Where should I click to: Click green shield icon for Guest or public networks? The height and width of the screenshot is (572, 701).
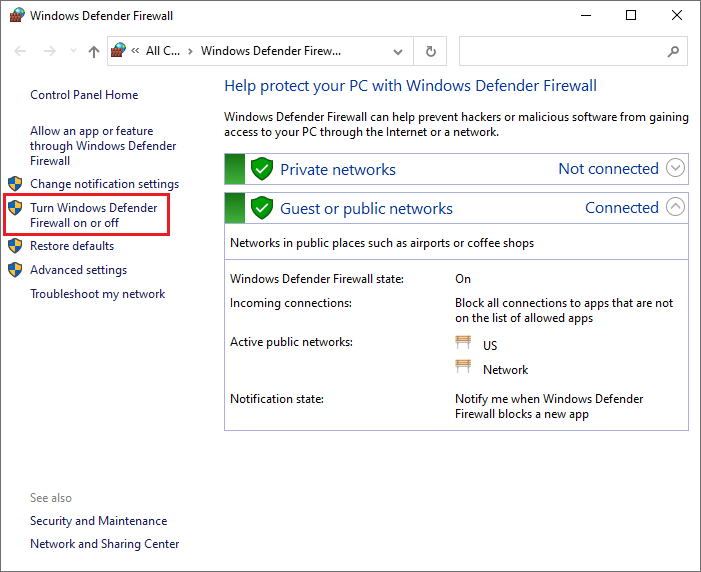pyautogui.click(x=262, y=208)
